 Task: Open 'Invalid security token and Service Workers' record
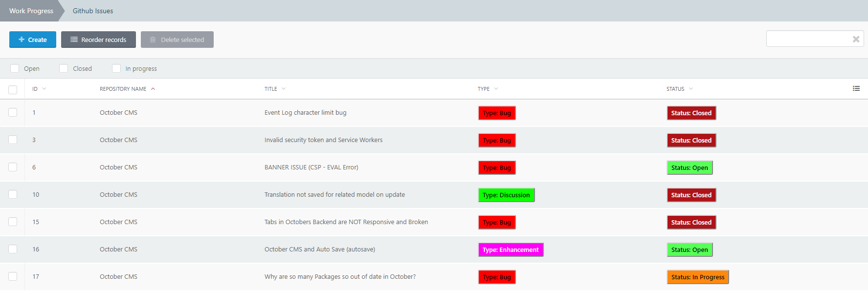(323, 140)
